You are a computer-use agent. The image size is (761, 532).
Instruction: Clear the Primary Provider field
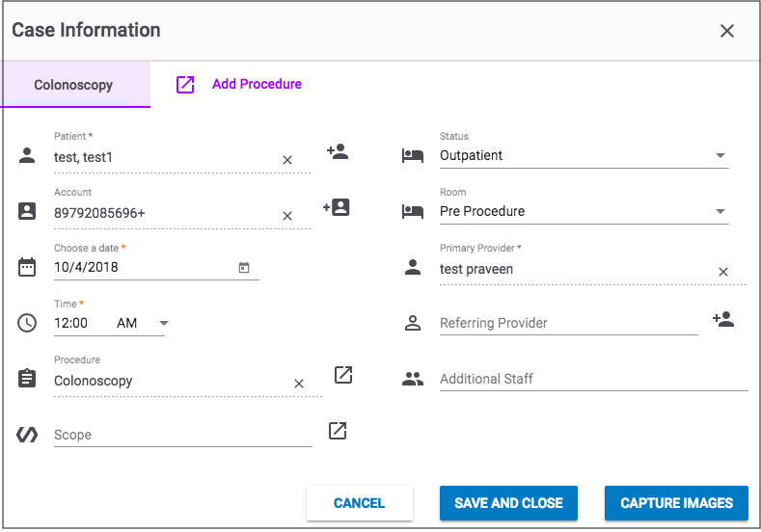click(x=723, y=272)
